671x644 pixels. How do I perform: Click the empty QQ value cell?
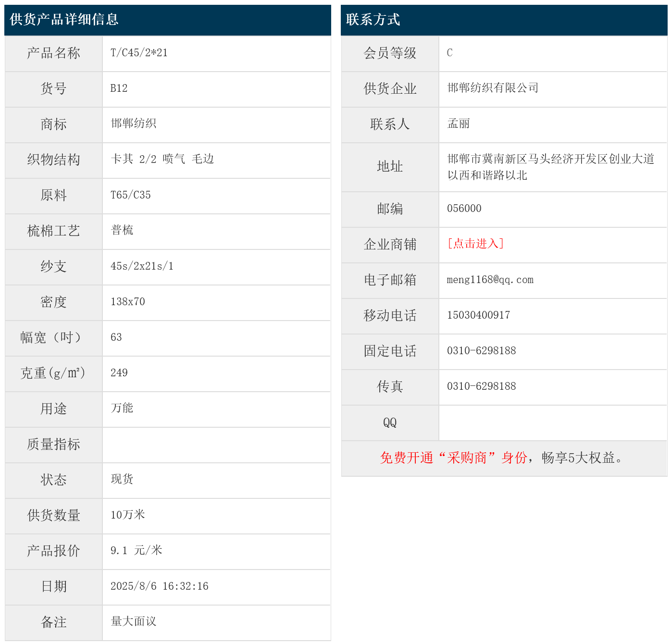552,422
